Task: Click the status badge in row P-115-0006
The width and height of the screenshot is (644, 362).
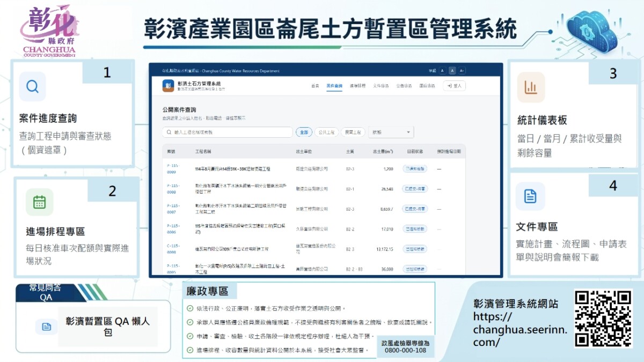Action: pyautogui.click(x=414, y=228)
